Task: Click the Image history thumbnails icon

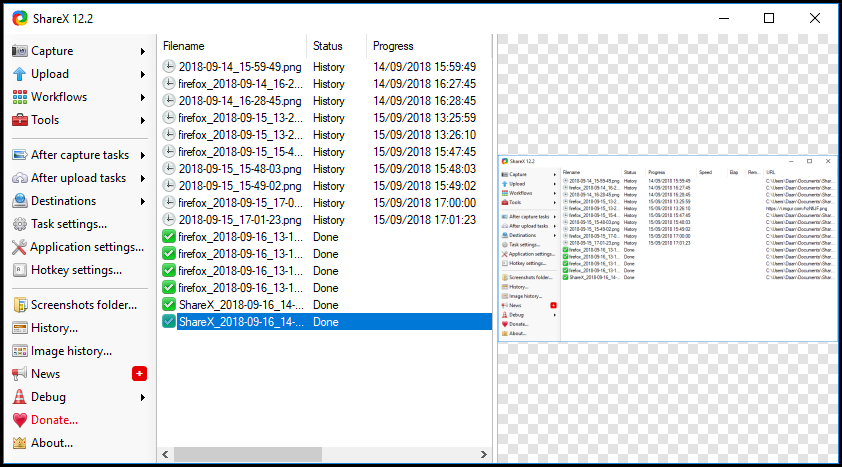Action: [19, 351]
